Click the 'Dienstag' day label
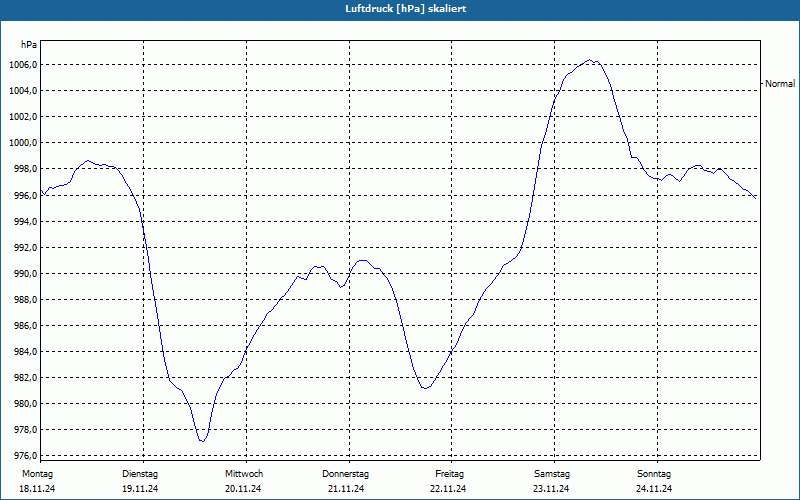This screenshot has height=500, width=800. coord(140,474)
